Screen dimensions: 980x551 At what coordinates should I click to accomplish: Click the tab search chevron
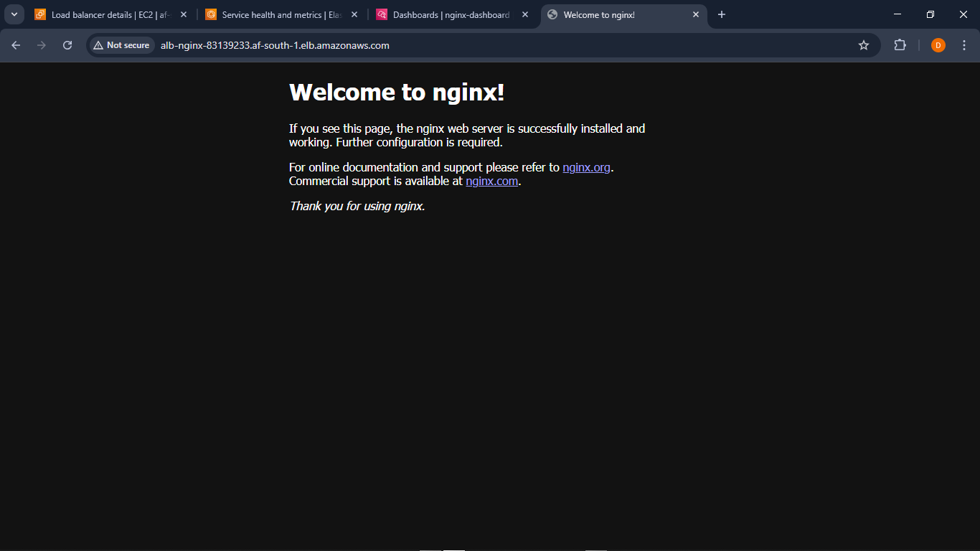click(x=14, y=14)
